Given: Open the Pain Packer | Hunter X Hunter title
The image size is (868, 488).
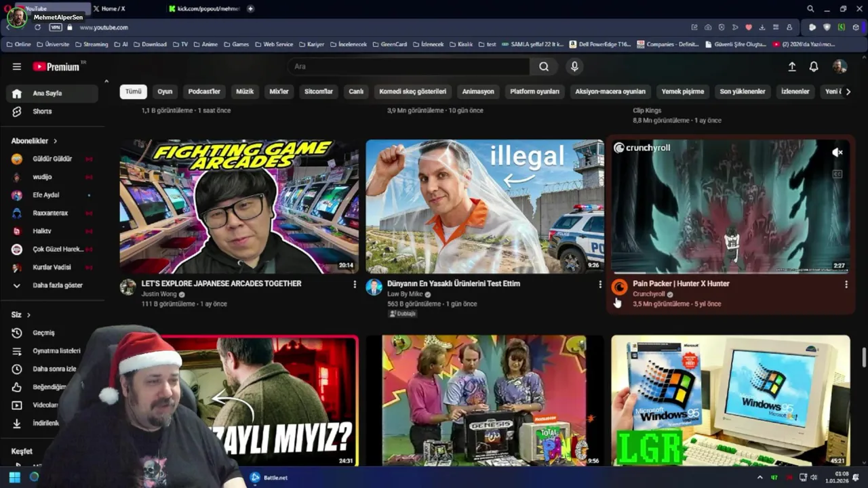Looking at the screenshot, I should click(681, 283).
